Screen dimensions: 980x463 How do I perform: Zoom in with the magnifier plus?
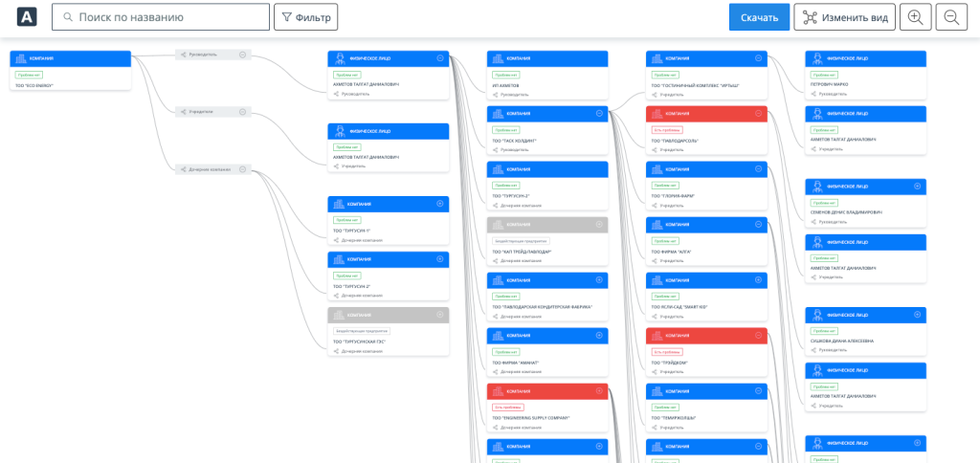tap(916, 17)
